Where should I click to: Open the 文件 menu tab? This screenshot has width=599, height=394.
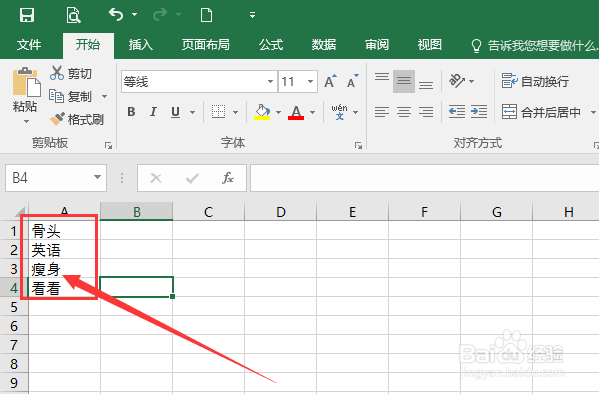[x=29, y=45]
